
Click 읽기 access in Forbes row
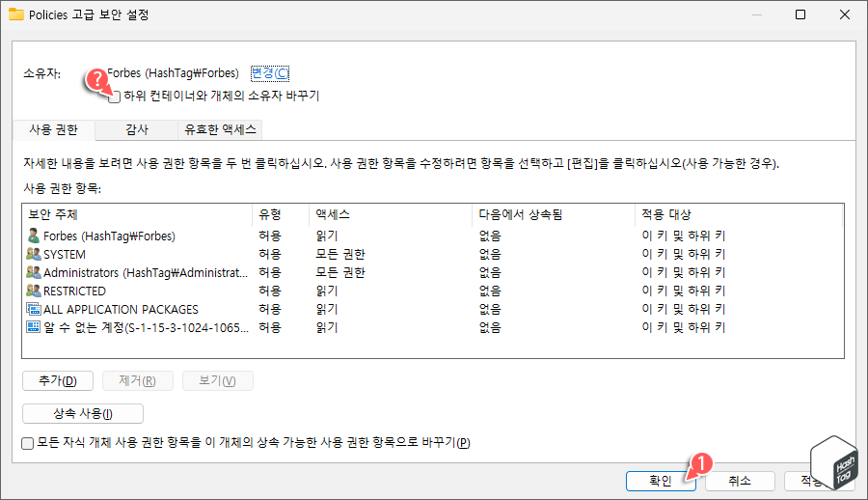(x=327, y=236)
